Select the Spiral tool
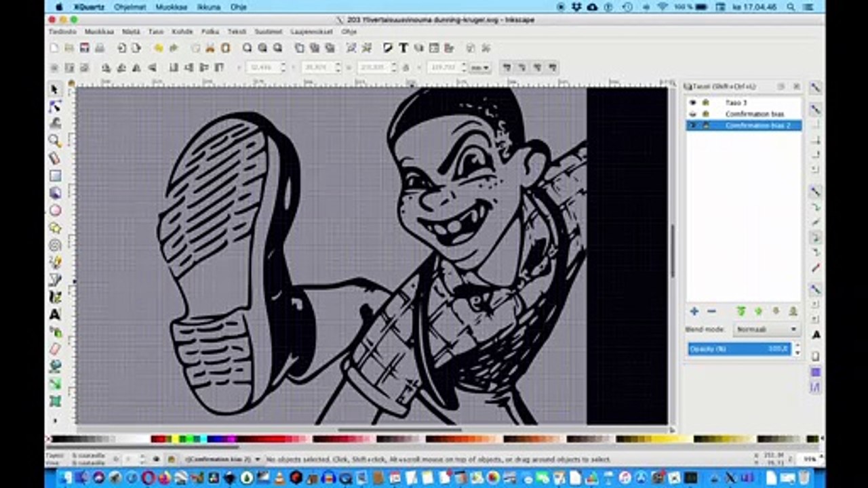Screen dimensions: 868x488 (55, 245)
